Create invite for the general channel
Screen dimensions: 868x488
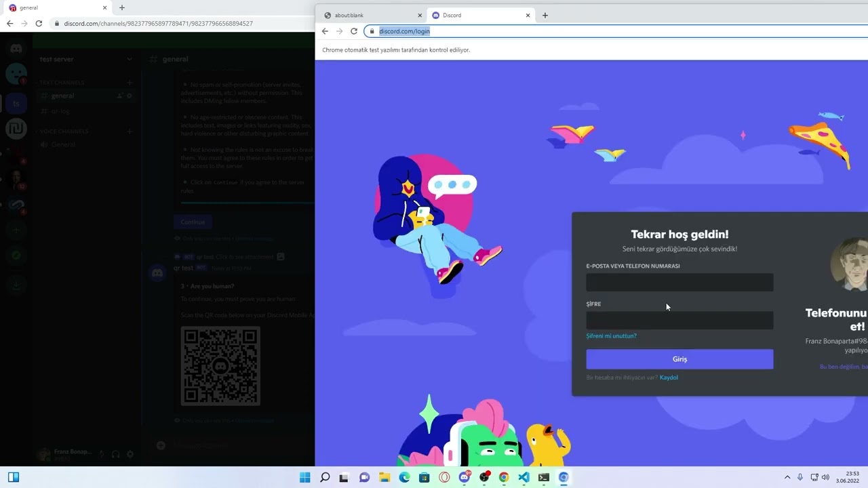pyautogui.click(x=119, y=96)
